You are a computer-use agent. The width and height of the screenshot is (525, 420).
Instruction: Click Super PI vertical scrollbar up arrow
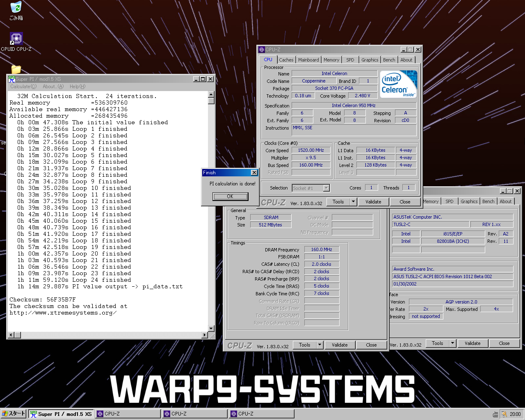coord(211,95)
